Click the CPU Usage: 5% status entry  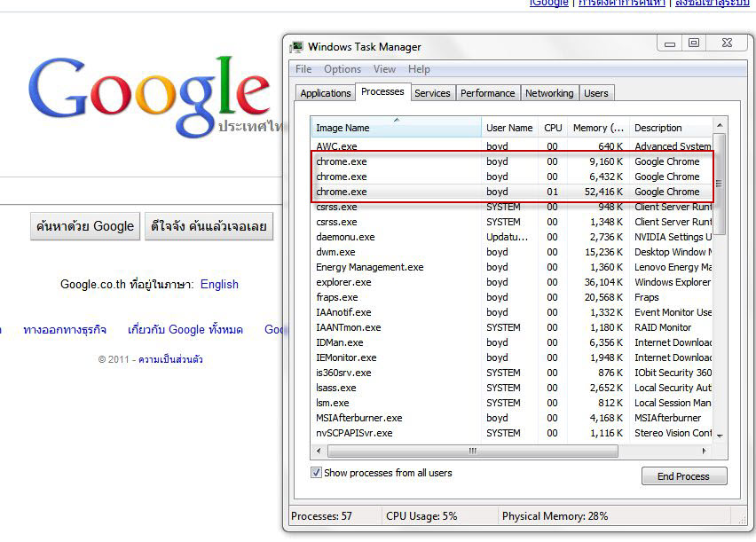point(421,516)
